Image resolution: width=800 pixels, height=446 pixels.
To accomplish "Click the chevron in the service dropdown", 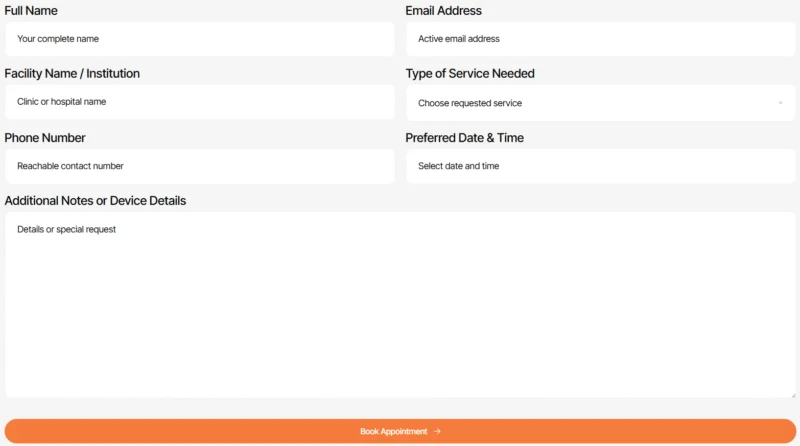I will click(780, 103).
